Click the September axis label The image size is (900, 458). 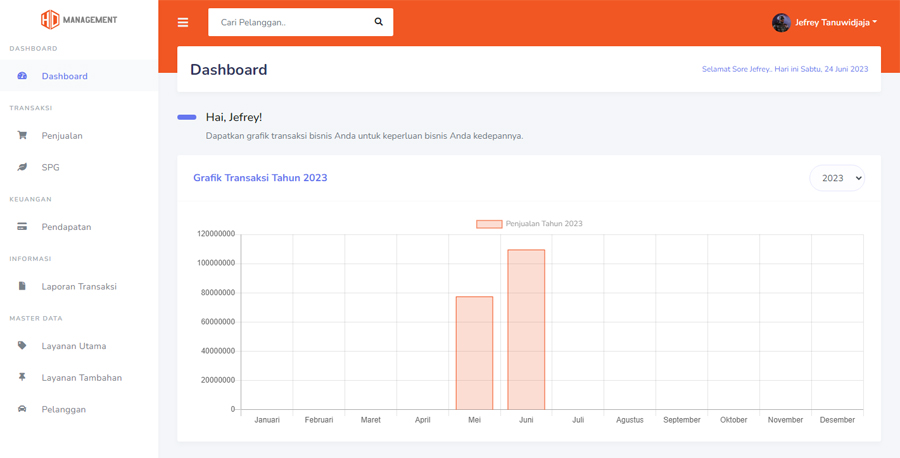682,420
